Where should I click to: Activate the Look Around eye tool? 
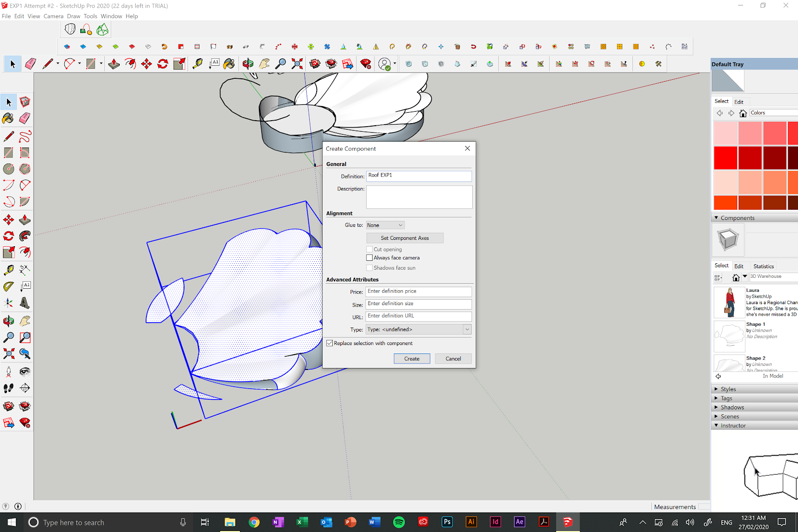pyautogui.click(x=25, y=372)
